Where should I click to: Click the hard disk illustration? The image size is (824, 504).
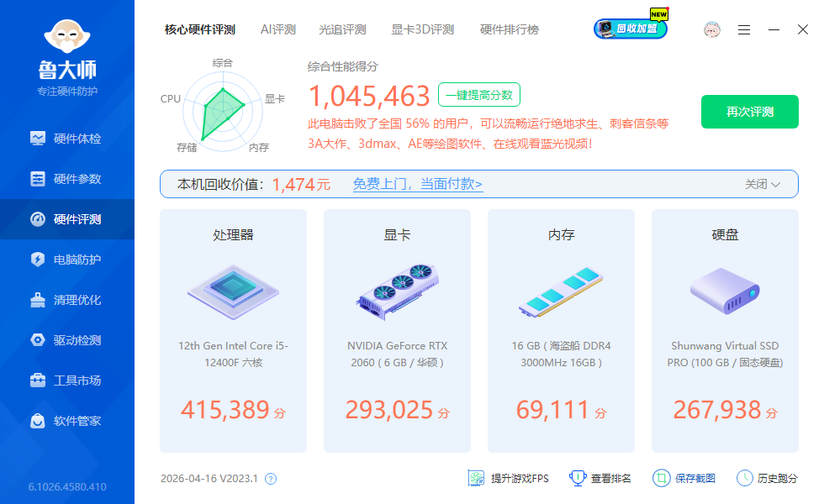click(x=725, y=291)
